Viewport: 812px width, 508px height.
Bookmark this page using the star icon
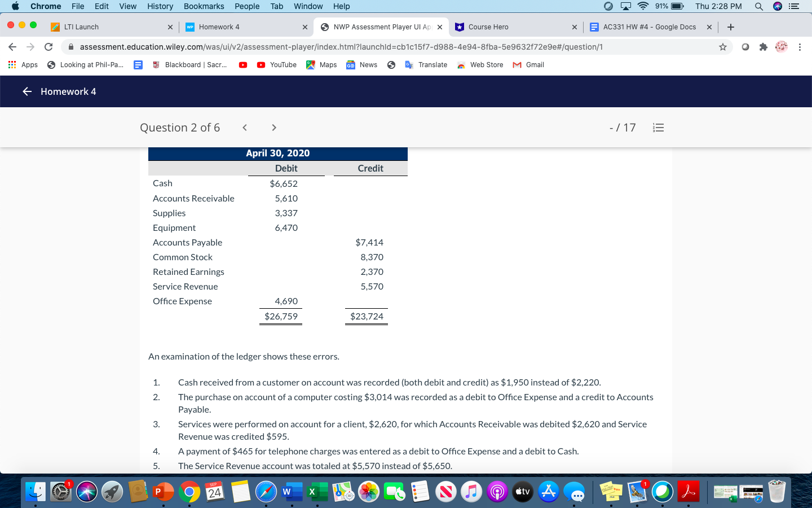coord(722,48)
